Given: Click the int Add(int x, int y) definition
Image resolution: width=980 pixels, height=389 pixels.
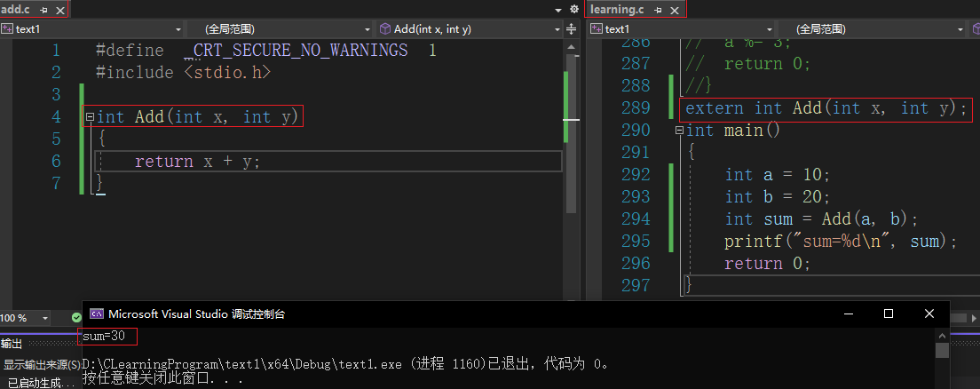Looking at the screenshot, I should tap(197, 117).
